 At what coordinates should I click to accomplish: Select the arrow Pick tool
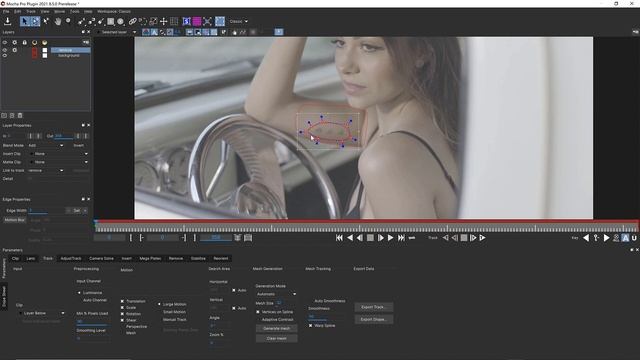[x=25, y=21]
